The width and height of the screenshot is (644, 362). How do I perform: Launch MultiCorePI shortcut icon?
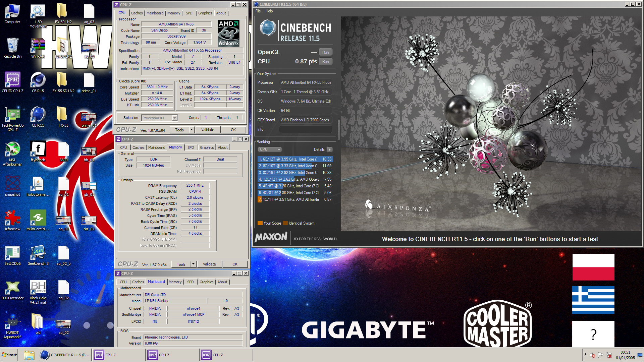click(x=38, y=221)
